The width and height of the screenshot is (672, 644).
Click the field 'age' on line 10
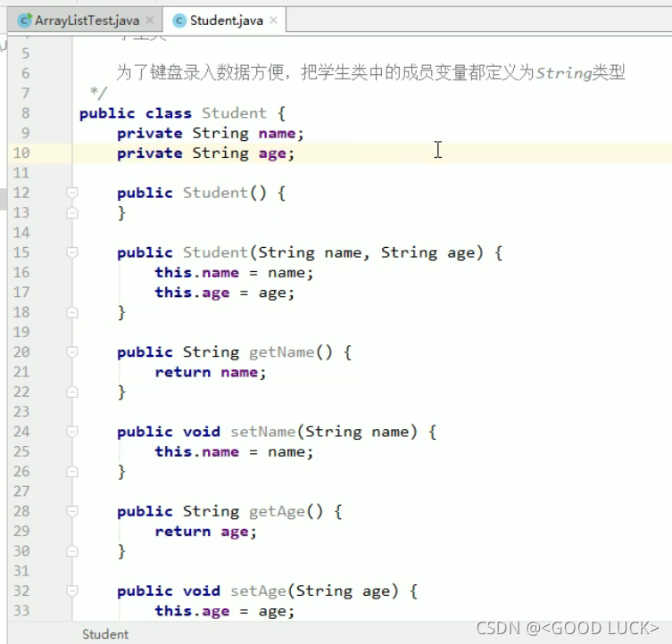272,153
